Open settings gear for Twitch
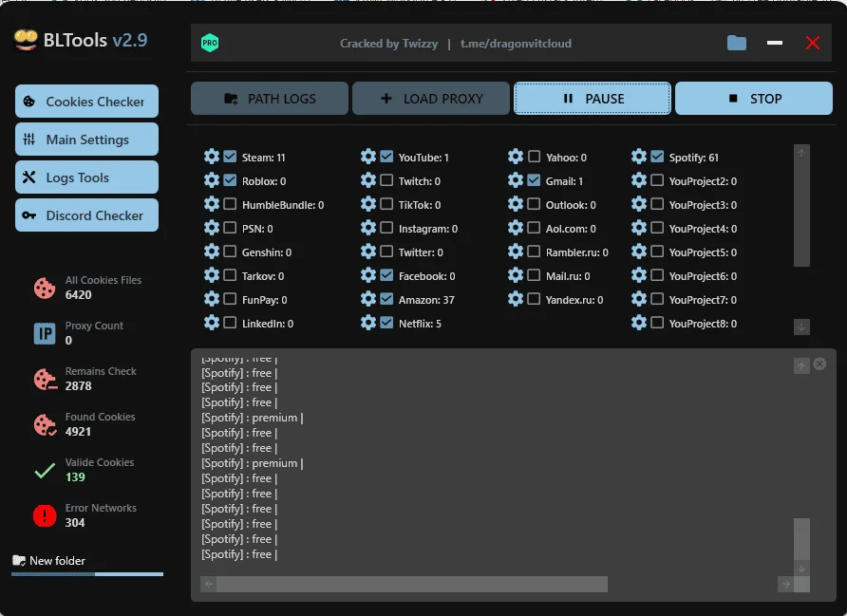The height and width of the screenshot is (616, 847). (368, 180)
